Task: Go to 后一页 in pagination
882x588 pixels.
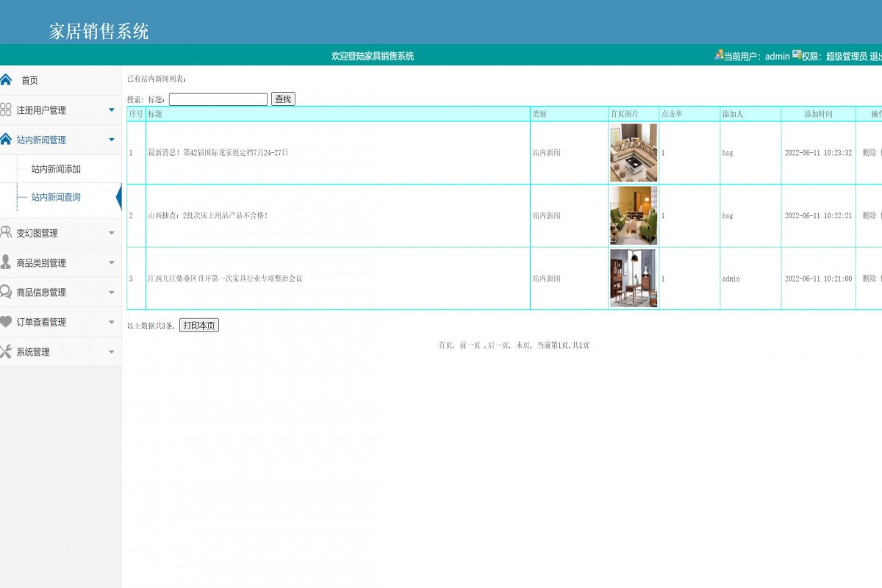Action: pos(496,345)
